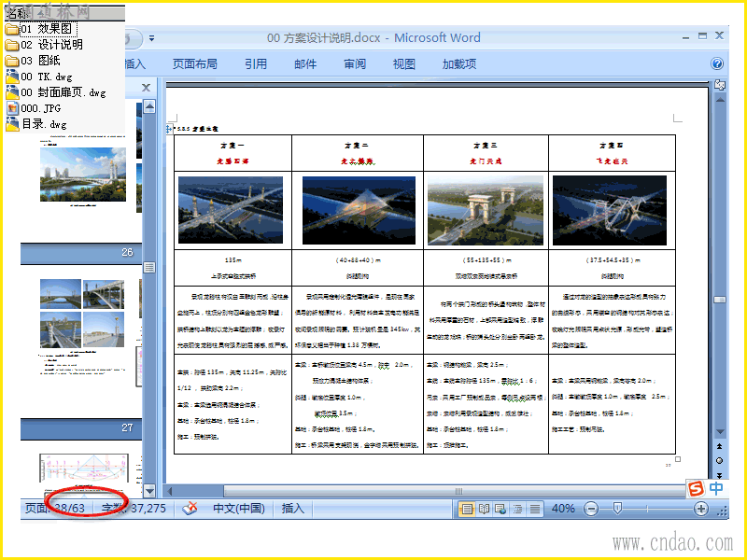Click Previous Page double-arrow button

719,446
